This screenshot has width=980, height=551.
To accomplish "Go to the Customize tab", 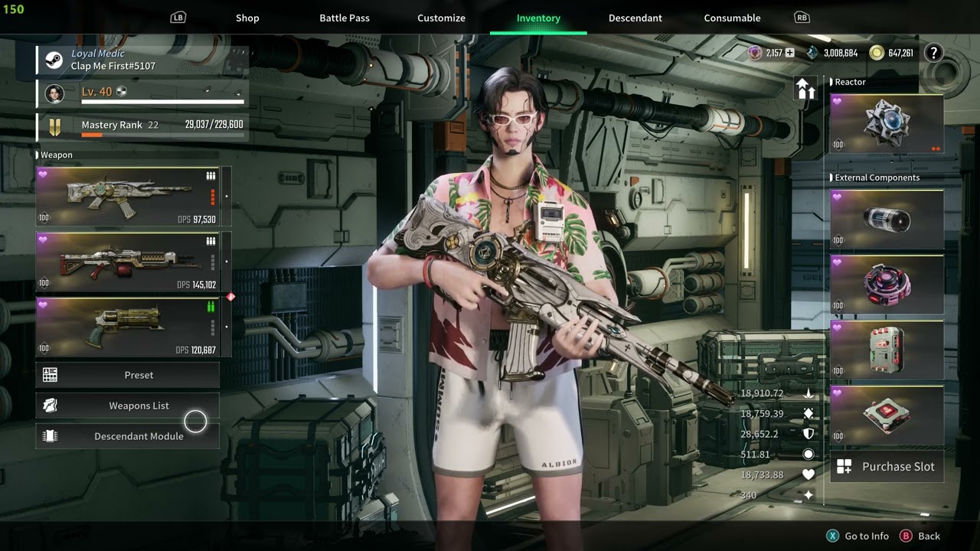I will click(x=441, y=18).
